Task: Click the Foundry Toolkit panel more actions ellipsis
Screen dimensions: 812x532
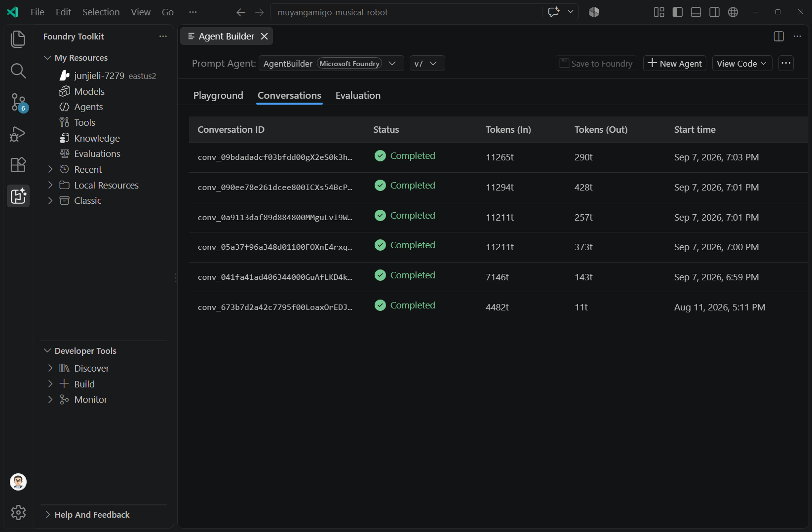Action: [x=163, y=37]
